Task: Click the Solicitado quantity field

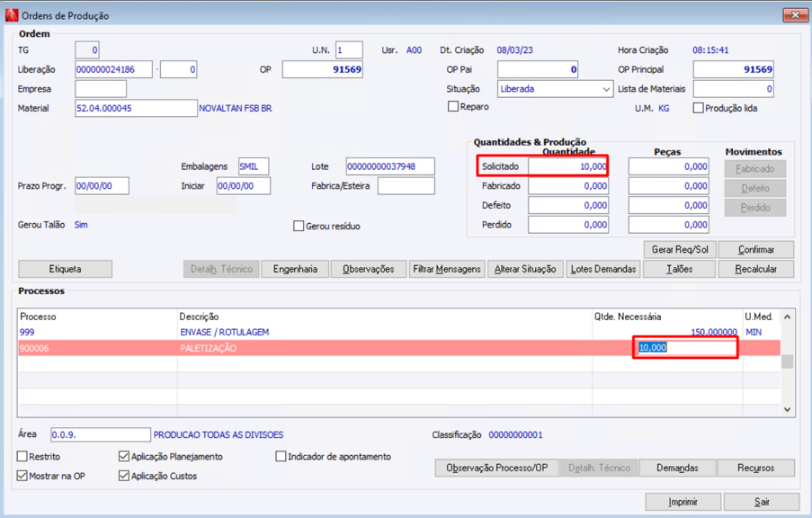Action: point(568,166)
